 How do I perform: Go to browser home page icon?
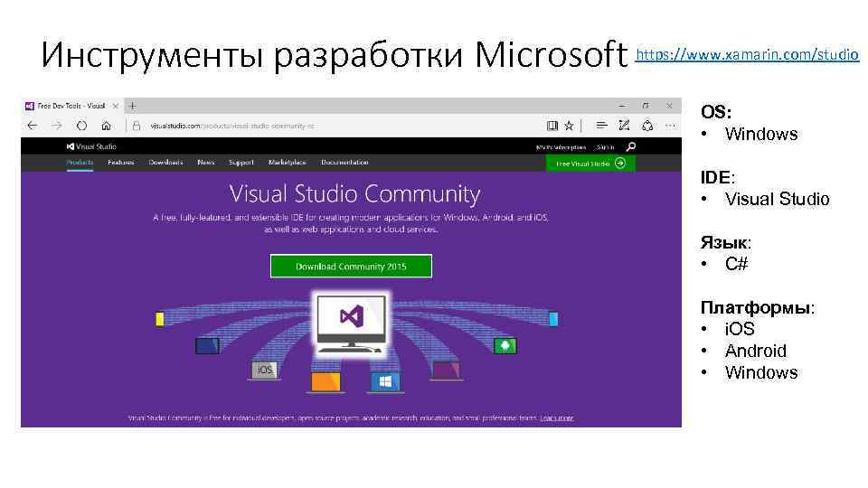tap(106, 126)
